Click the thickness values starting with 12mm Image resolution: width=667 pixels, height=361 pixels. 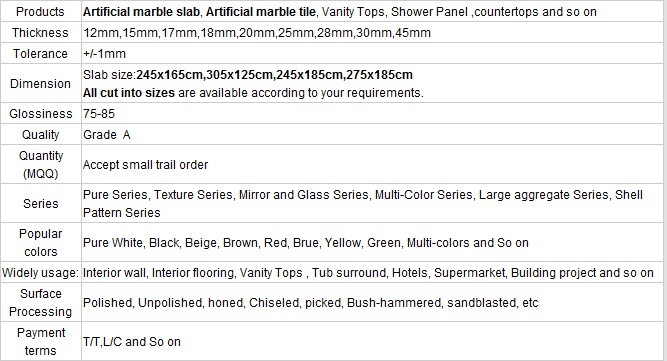(257, 33)
